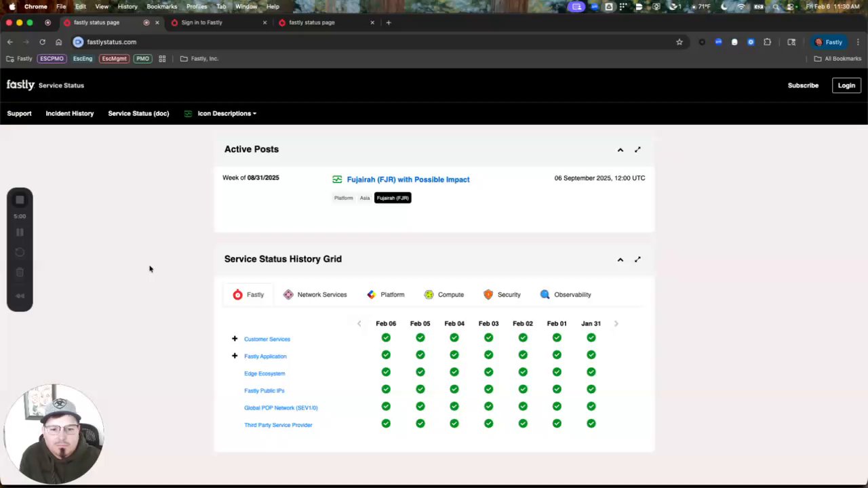Open the EscMgmt bookmark
The height and width of the screenshot is (488, 868).
(114, 59)
